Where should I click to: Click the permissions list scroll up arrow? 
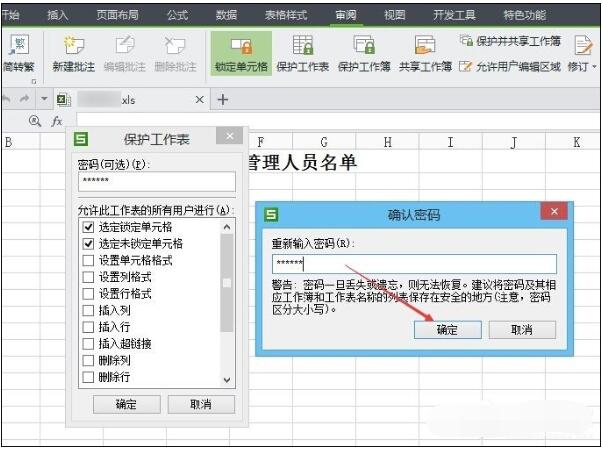click(x=227, y=227)
